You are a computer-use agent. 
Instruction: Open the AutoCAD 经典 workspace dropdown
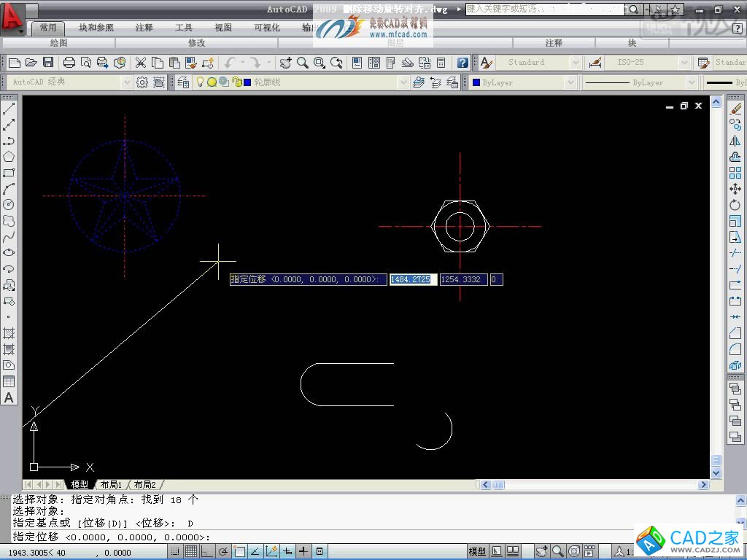coord(126,82)
